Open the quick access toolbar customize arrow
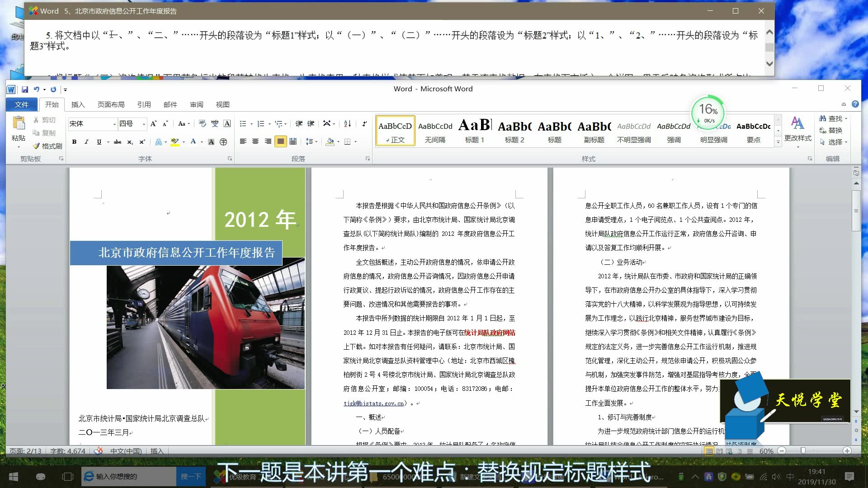 [x=65, y=90]
